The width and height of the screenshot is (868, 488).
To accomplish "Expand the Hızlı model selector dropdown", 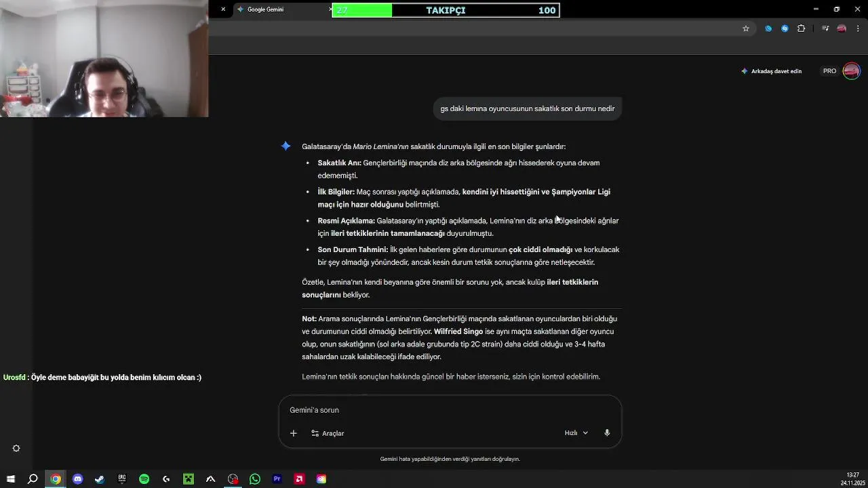I will coord(576,433).
